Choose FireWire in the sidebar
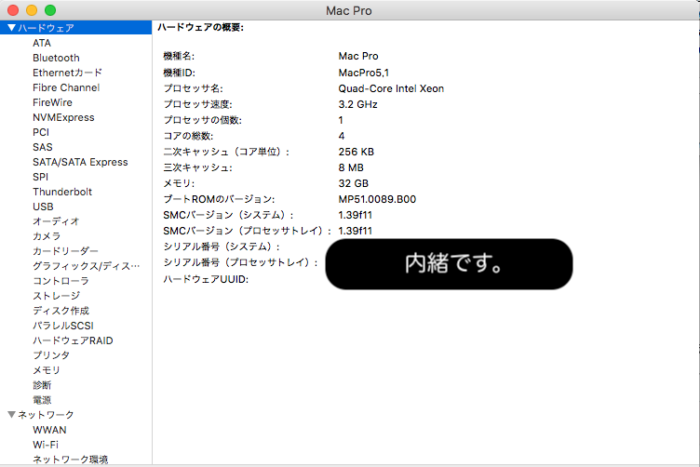This screenshot has width=700, height=467. coord(52,103)
